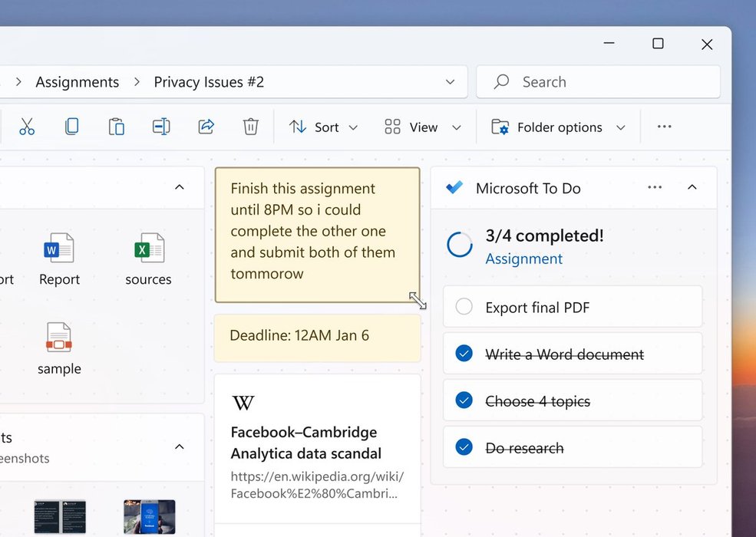
Task: Open the Assignment list link
Action: coord(523,259)
